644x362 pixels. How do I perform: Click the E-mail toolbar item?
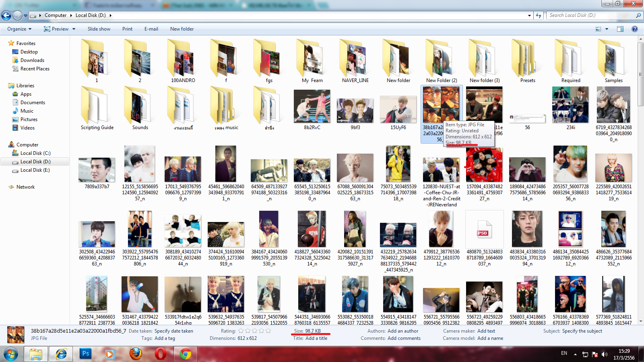point(151,29)
